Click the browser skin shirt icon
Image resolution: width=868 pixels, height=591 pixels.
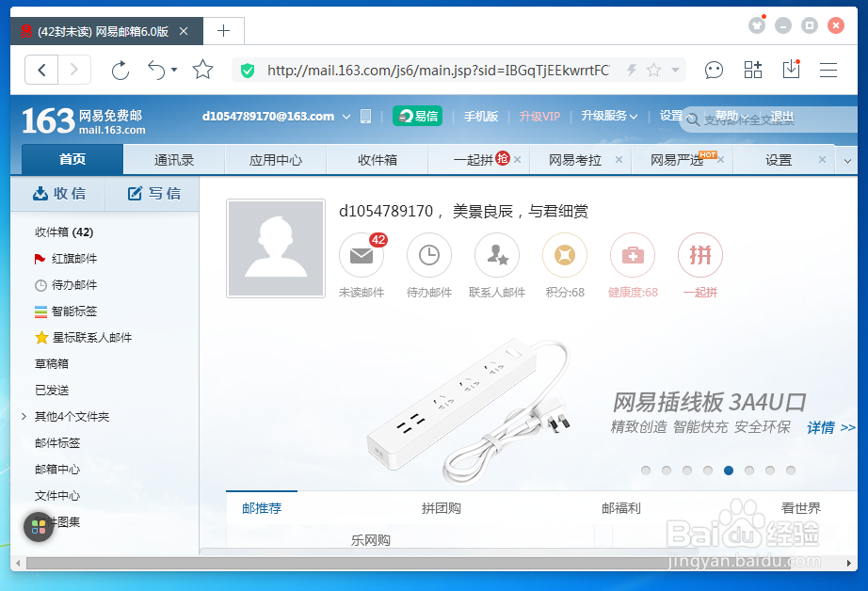point(757,25)
